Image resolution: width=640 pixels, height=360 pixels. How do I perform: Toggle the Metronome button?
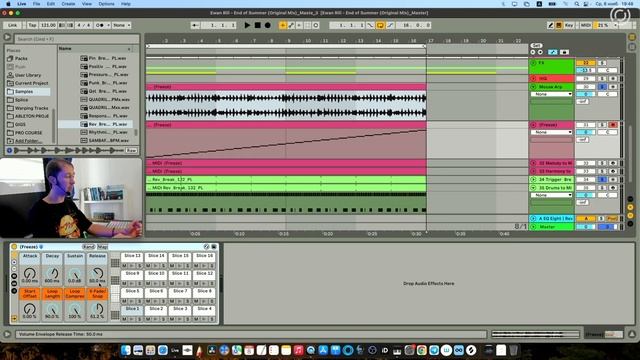pos(100,25)
